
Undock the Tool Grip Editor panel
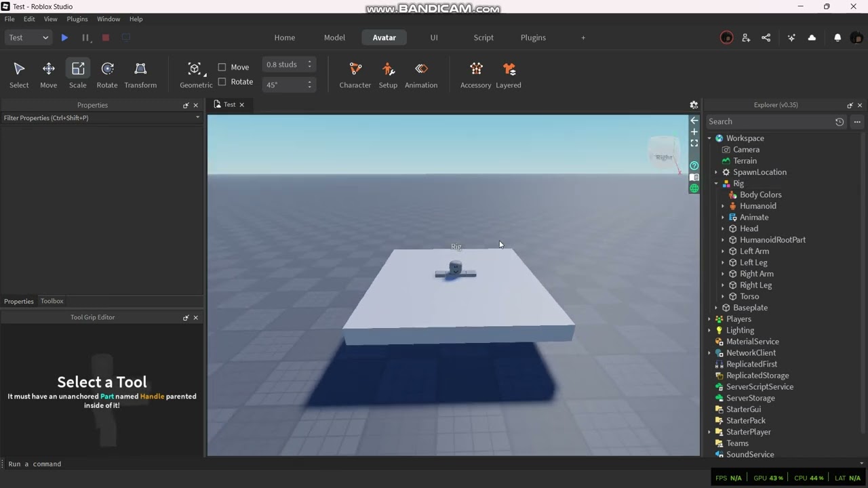(186, 318)
